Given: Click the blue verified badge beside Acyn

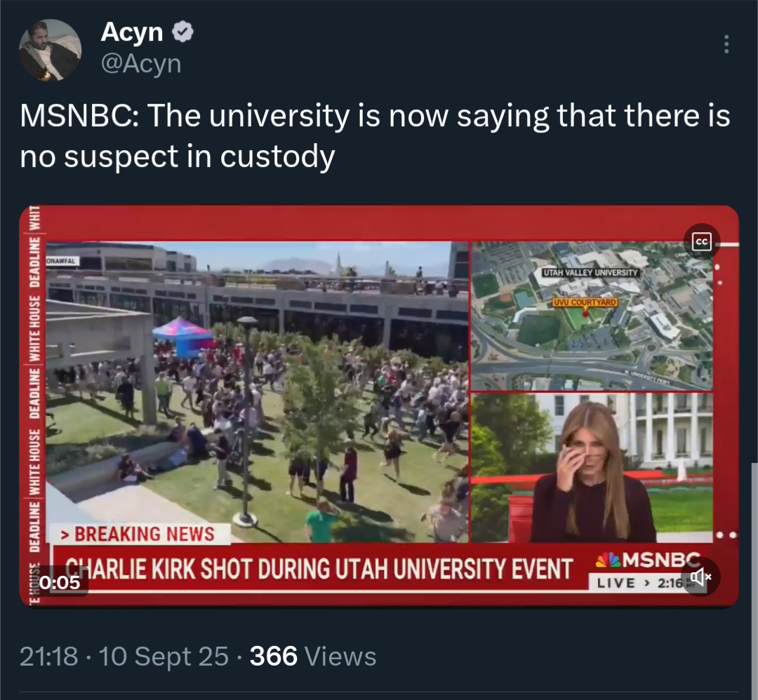Looking at the screenshot, I should (x=184, y=32).
